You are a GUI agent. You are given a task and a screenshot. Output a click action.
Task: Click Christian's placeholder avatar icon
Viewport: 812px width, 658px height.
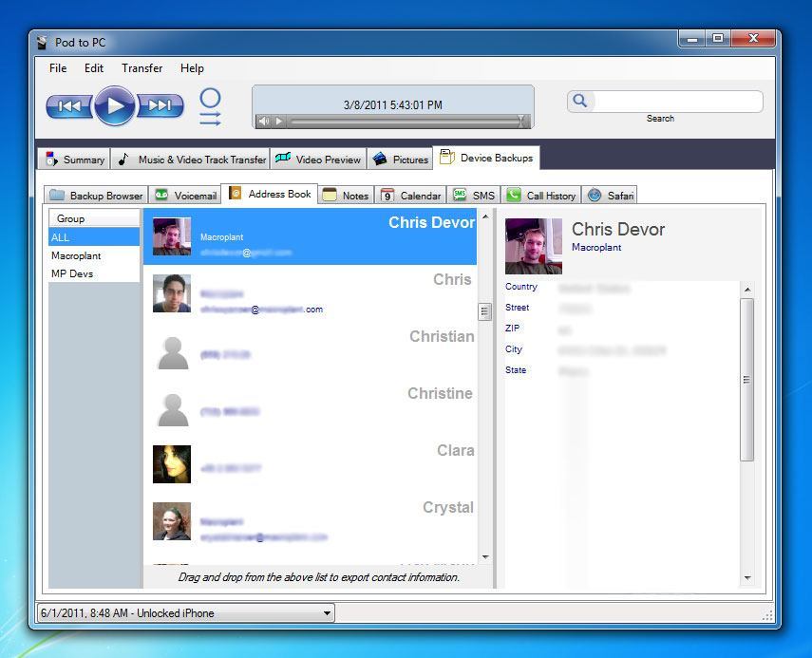[x=173, y=353]
